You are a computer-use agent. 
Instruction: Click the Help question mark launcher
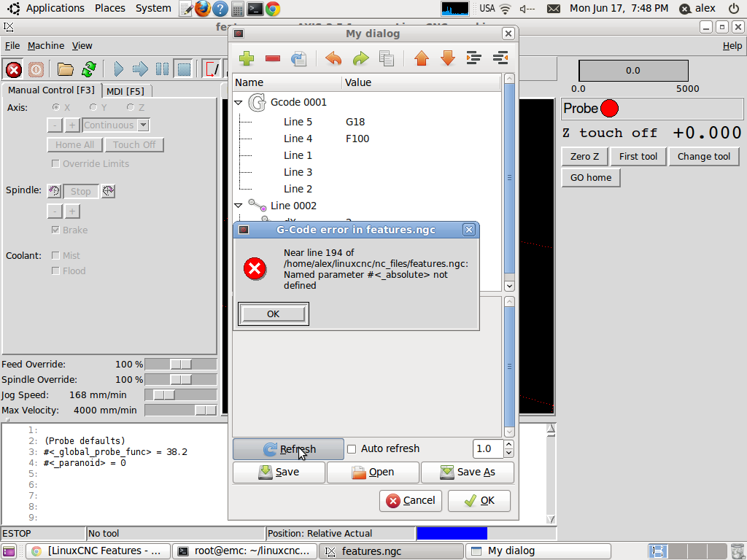[220, 9]
